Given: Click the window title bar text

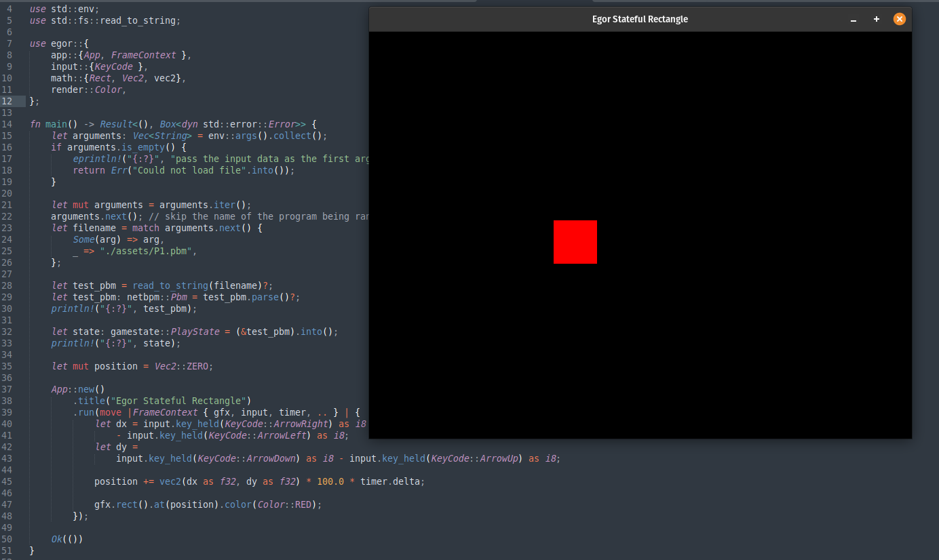Looking at the screenshot, I should (639, 19).
